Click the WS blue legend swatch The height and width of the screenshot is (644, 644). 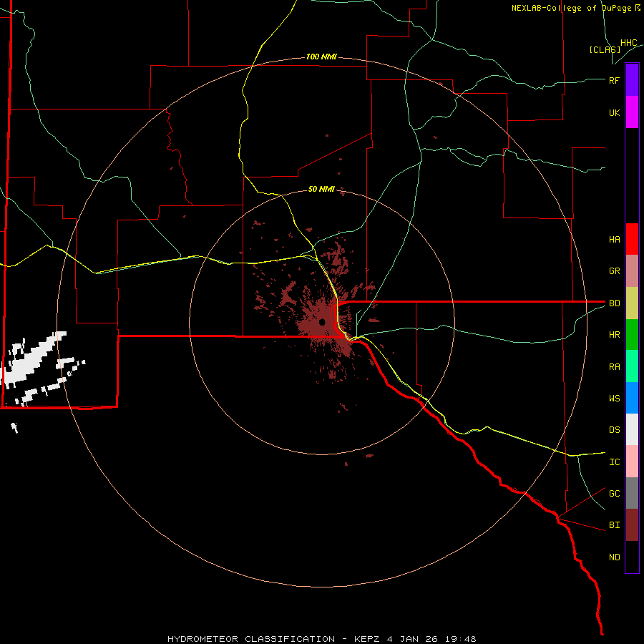632,398
